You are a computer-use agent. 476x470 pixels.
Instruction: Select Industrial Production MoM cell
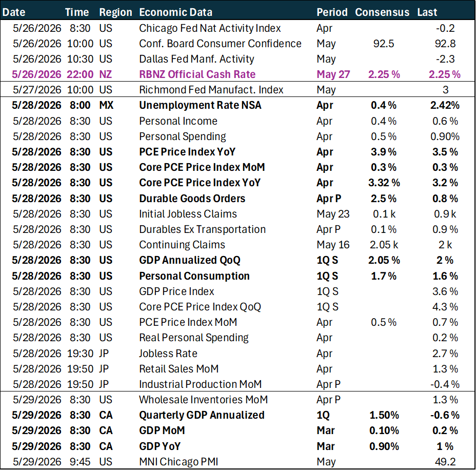point(200,384)
